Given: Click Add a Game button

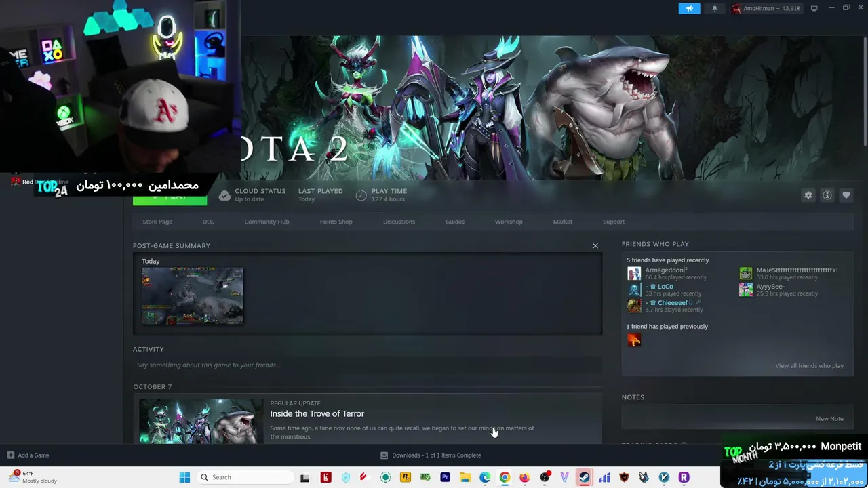Looking at the screenshot, I should 28,455.
